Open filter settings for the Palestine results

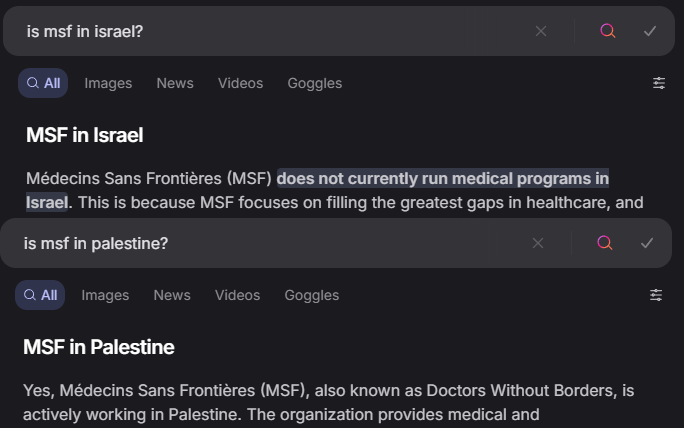[x=656, y=295]
